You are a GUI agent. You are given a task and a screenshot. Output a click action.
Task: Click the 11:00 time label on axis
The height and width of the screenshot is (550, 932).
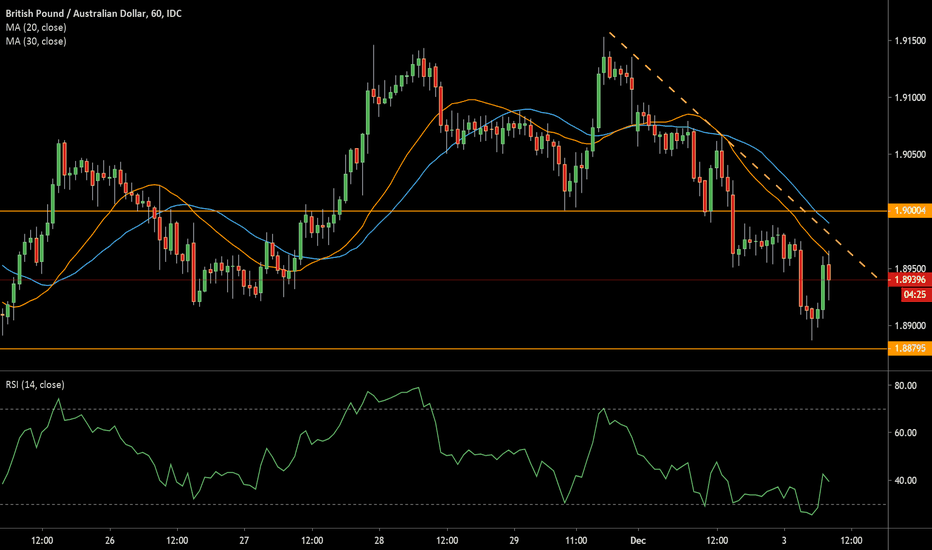pyautogui.click(x=576, y=540)
